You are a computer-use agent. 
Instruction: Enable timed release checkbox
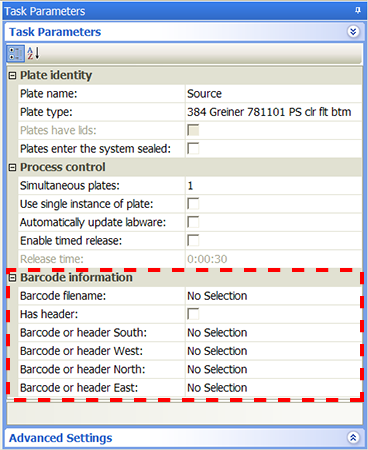(193, 240)
